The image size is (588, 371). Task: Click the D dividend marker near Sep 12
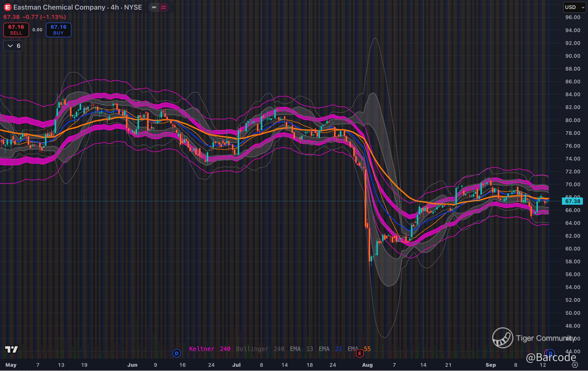click(x=550, y=353)
